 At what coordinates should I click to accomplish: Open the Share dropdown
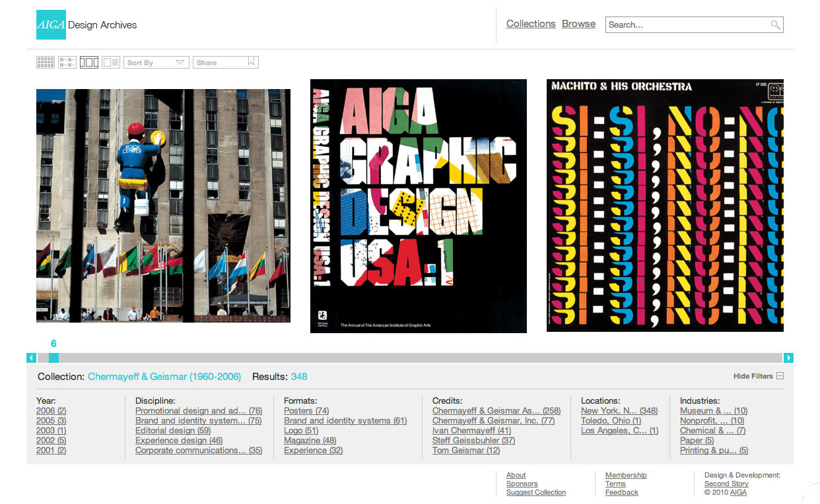(226, 63)
